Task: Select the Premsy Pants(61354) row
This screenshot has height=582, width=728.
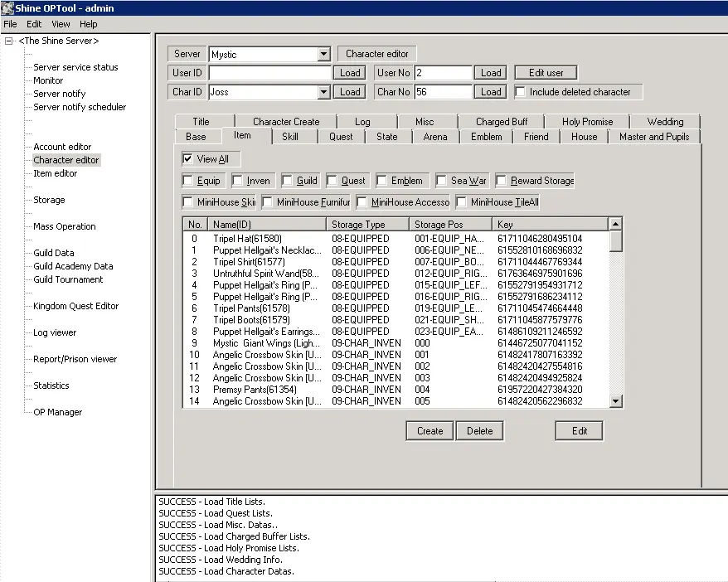Action: 396,390
